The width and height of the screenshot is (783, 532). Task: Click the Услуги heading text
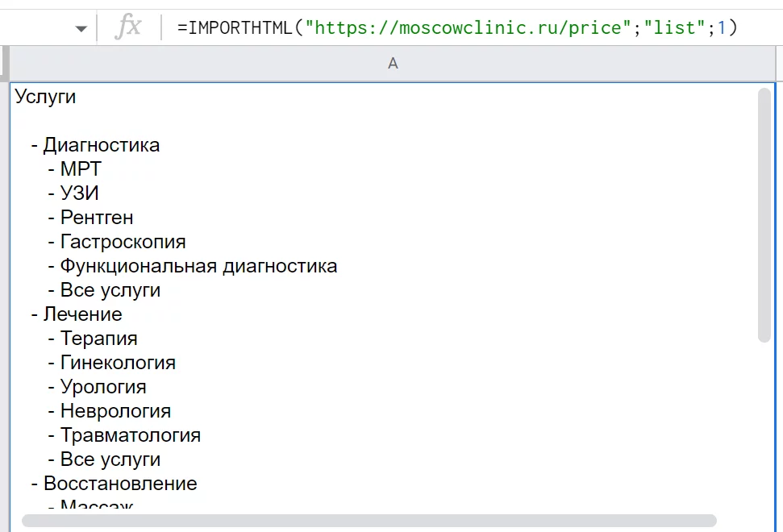[x=45, y=97]
